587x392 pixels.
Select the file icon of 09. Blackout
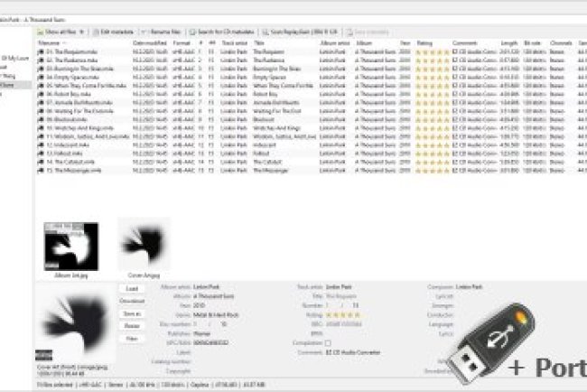41,120
